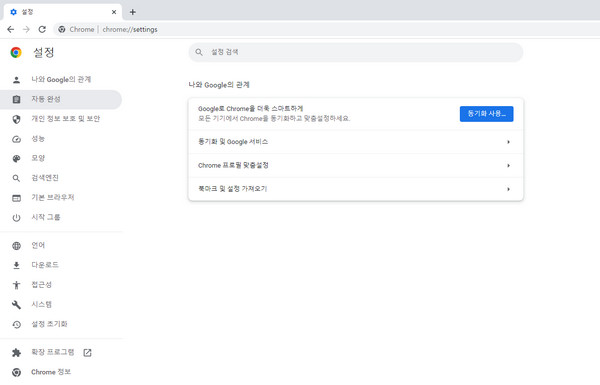Select 모양 in the sidebar
The image size is (600, 385).
pyautogui.click(x=61, y=158)
